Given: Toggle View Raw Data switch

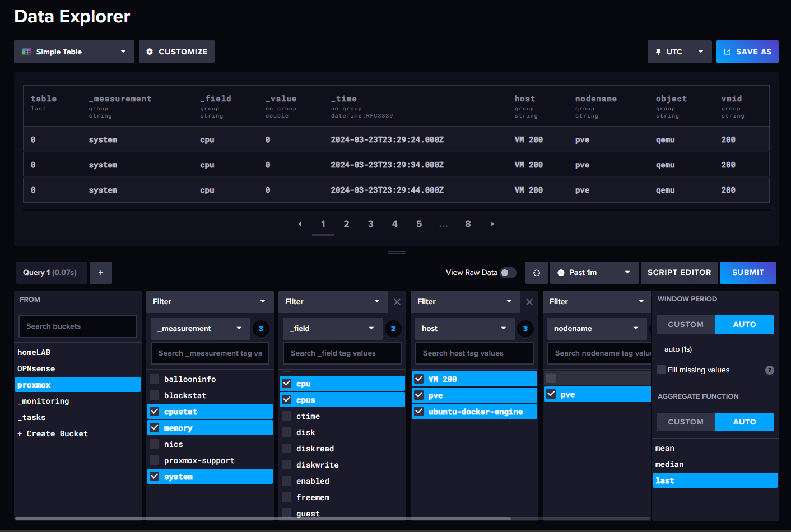Looking at the screenshot, I should [508, 273].
